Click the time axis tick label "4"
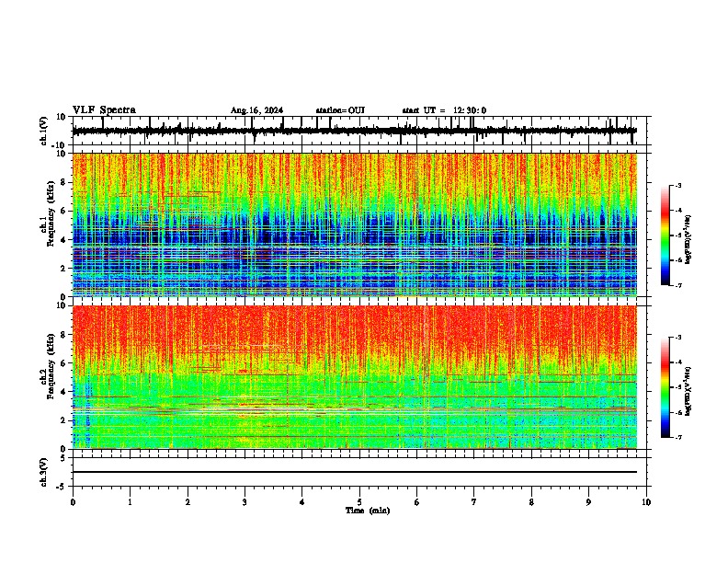The image size is (728, 563). 302,502
